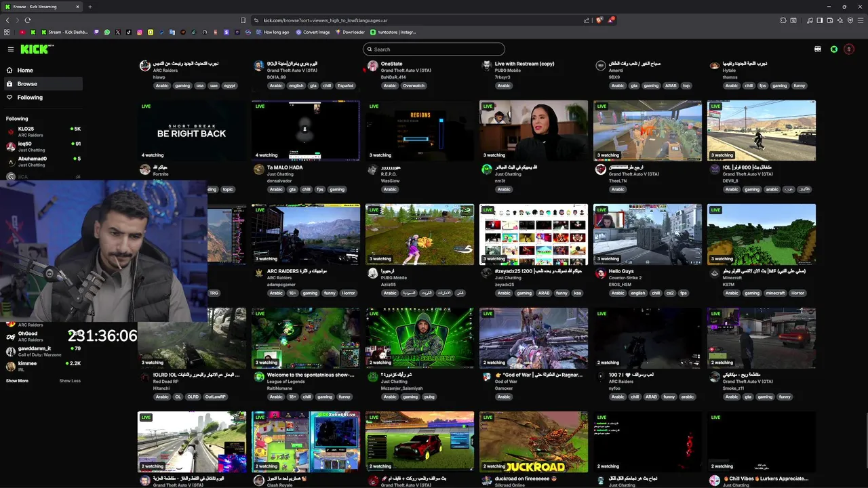Open the YouTube bookmark icon
This screenshot has height=488, width=868.
point(22,32)
